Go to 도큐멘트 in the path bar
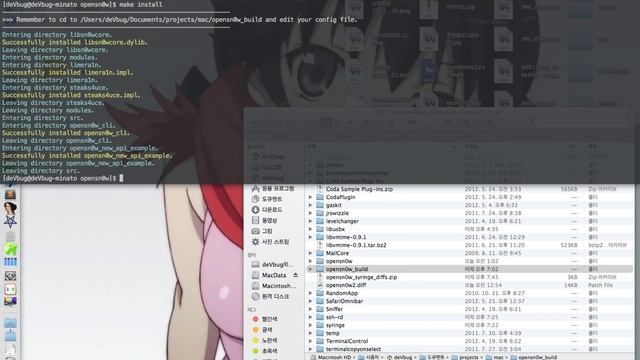The height and width of the screenshot is (360, 640). (x=432, y=357)
